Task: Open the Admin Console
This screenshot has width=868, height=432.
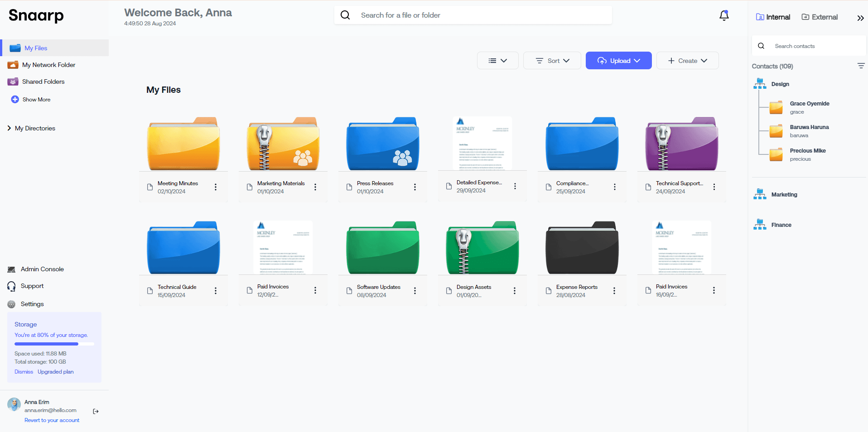Action: point(42,269)
